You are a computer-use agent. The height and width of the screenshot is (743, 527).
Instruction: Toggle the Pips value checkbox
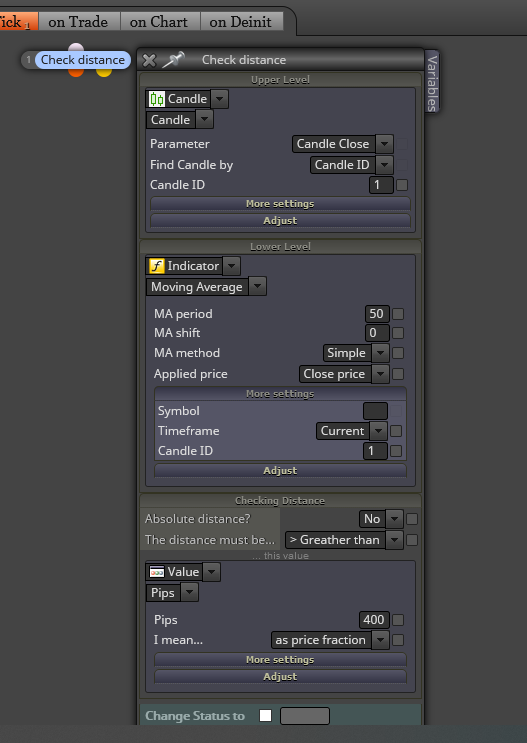pyautogui.click(x=398, y=620)
